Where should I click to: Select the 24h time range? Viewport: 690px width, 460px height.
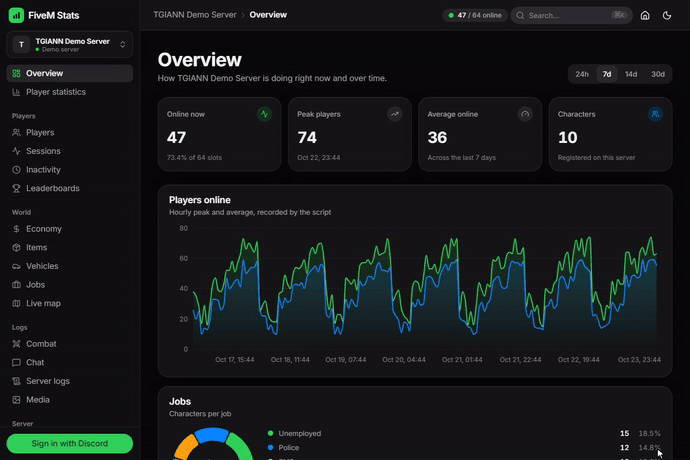tap(582, 74)
